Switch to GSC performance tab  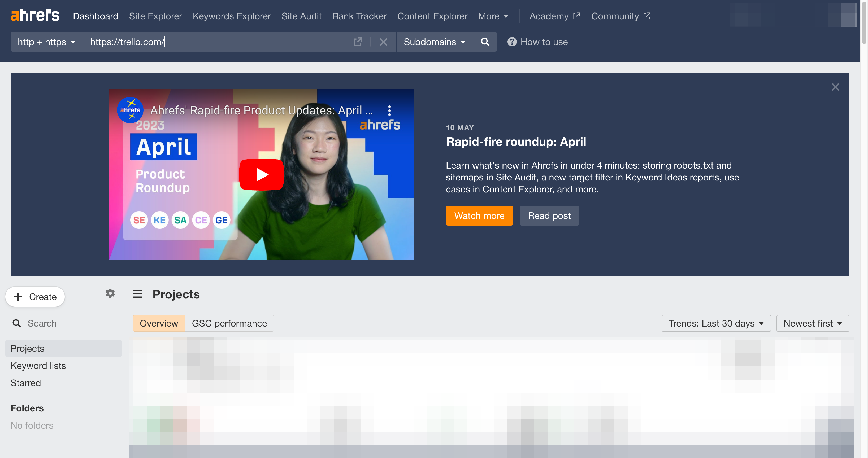229,323
